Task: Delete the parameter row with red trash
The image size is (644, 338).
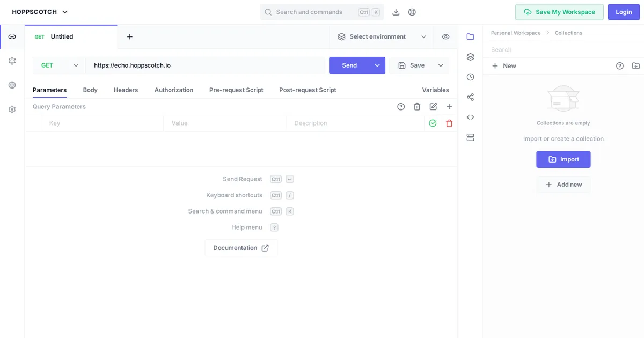Action: point(449,123)
